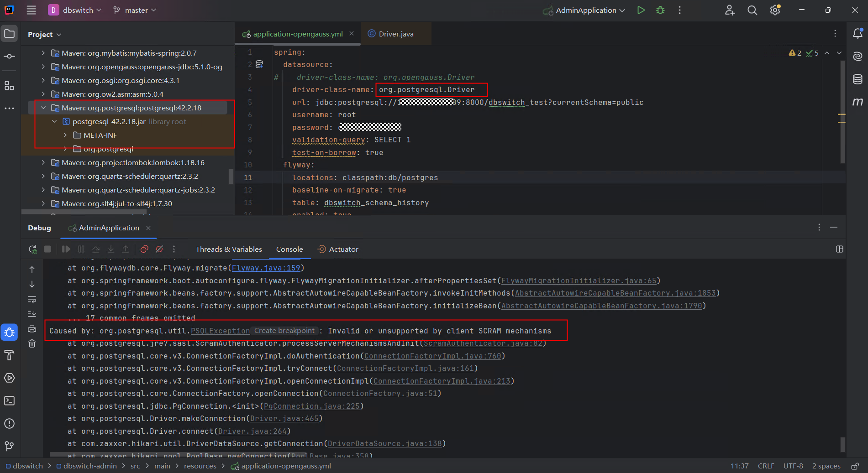Run AdminApplication with the green play button
Image resolution: width=868 pixels, height=473 pixels.
pyautogui.click(x=641, y=10)
